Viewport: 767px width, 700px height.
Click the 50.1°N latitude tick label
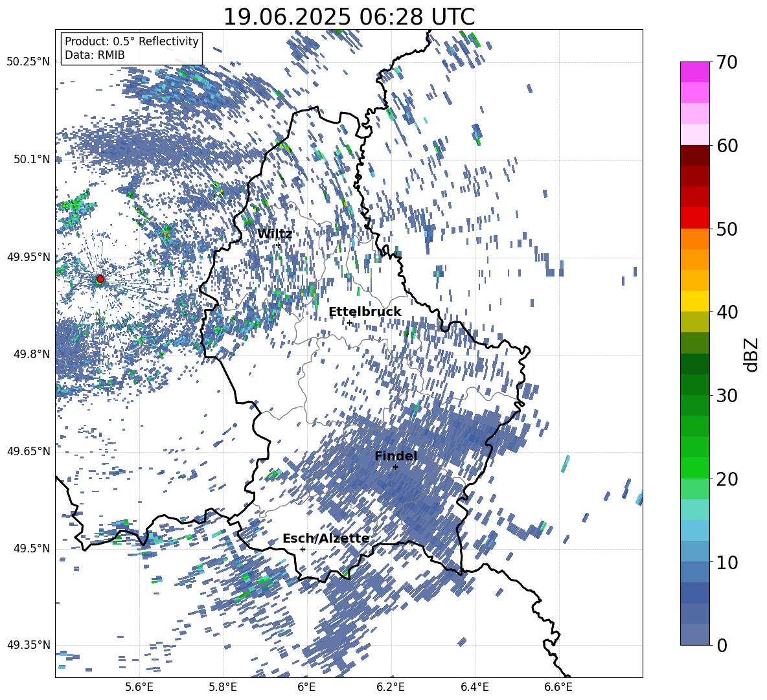(31, 159)
